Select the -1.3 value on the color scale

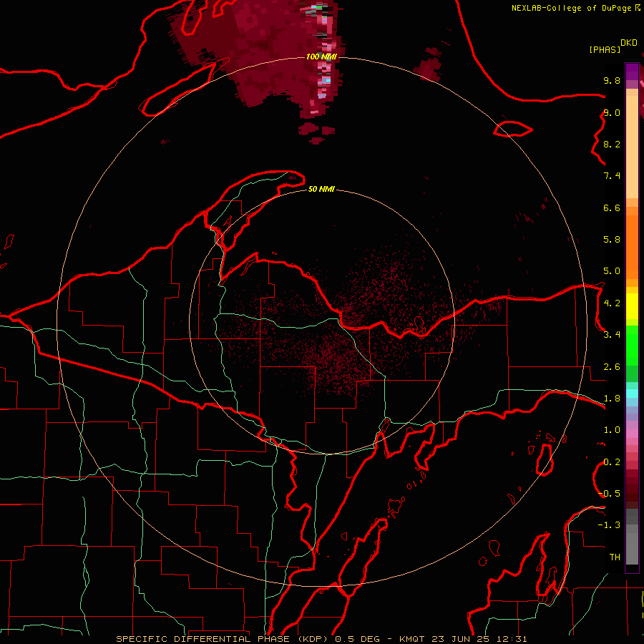click(x=610, y=525)
